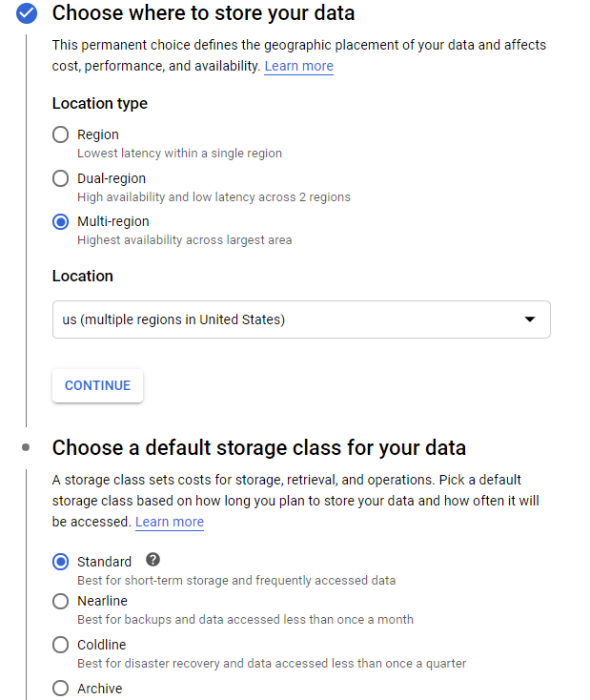Image resolution: width=590 pixels, height=700 pixels.
Task: Select the Region location type
Action: (x=61, y=134)
